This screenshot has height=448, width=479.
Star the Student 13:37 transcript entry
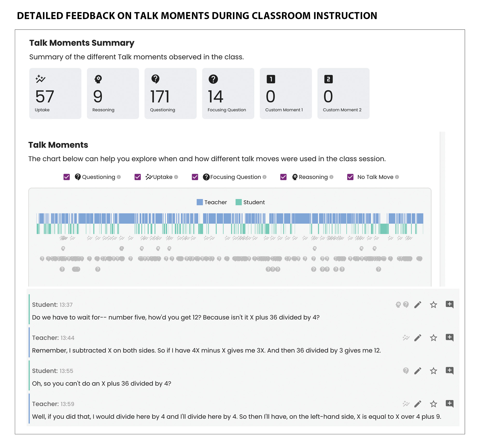(x=433, y=305)
